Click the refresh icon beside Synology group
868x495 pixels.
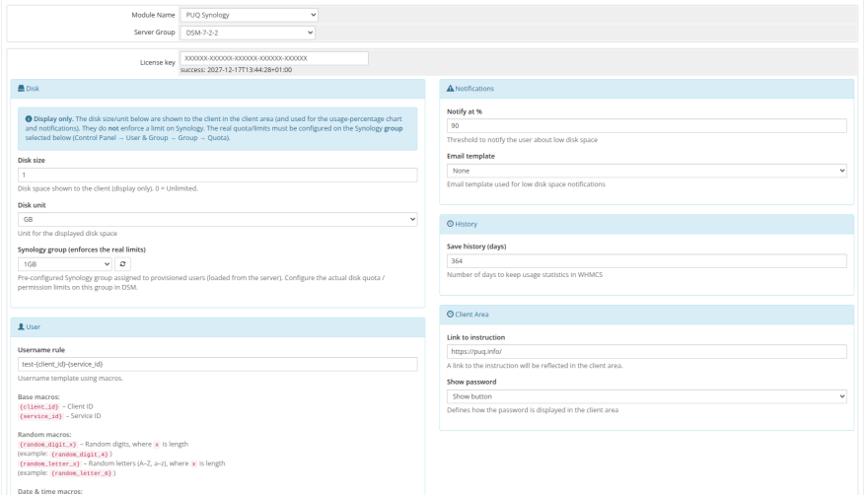(122, 264)
